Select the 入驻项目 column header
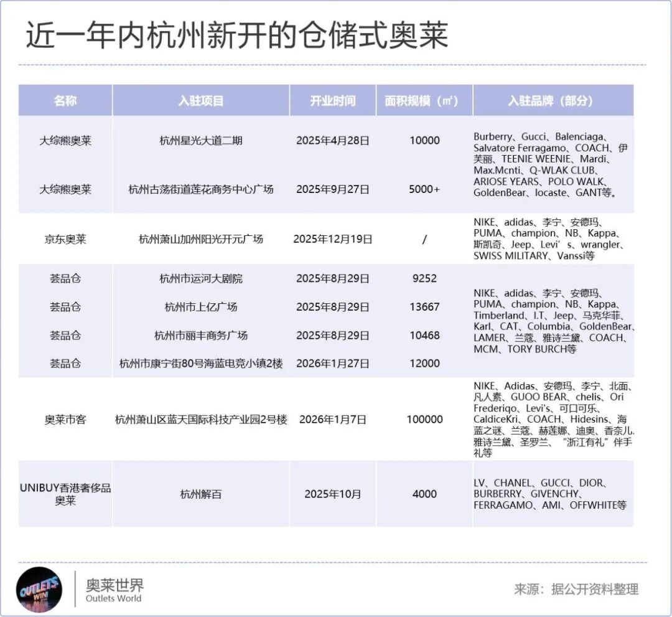The height and width of the screenshot is (617, 672). point(201,101)
